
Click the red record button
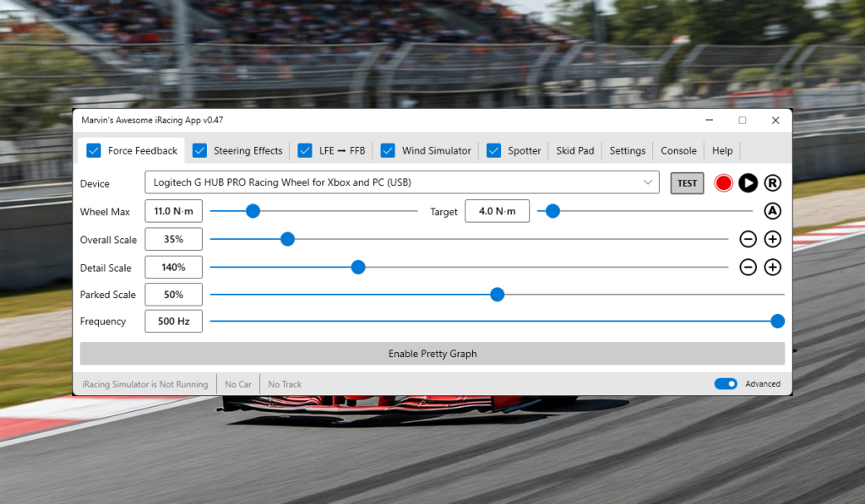723,183
